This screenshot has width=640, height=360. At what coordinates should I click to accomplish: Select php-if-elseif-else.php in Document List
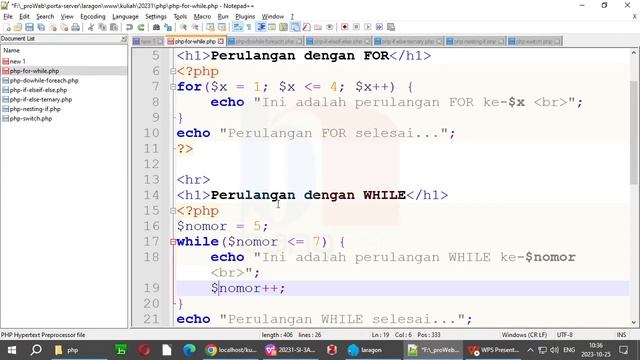[x=38, y=90]
